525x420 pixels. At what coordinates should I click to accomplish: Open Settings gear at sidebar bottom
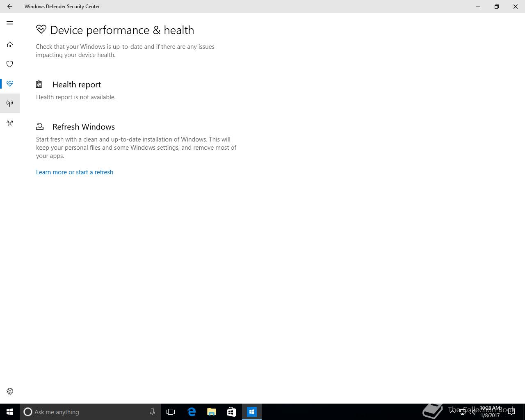[10, 391]
